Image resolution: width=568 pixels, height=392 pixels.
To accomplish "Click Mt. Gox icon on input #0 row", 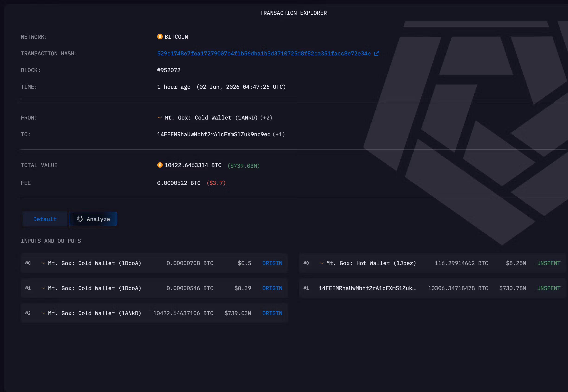I will point(43,263).
